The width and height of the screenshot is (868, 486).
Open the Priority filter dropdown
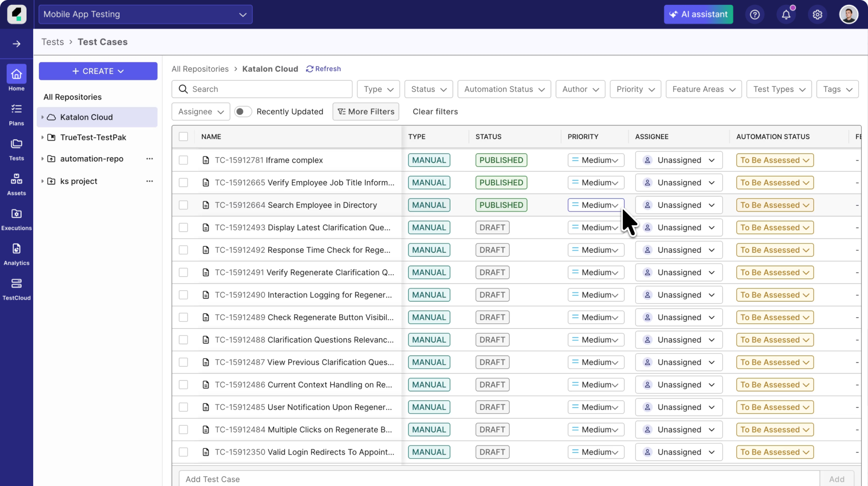coord(635,89)
